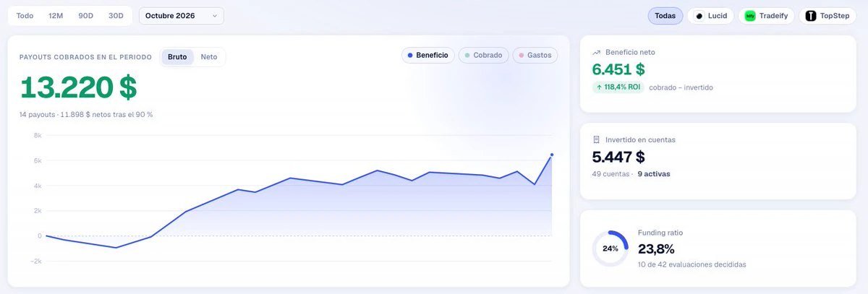The height and width of the screenshot is (294, 868).
Task: Switch to the 12M time range
Action: point(56,16)
